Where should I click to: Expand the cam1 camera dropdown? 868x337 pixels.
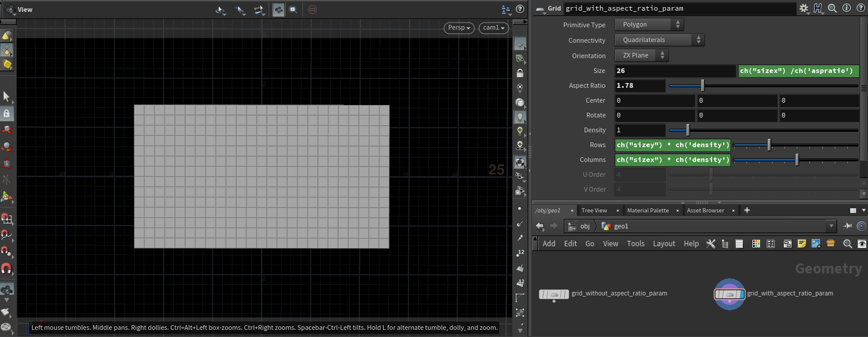[x=493, y=28]
